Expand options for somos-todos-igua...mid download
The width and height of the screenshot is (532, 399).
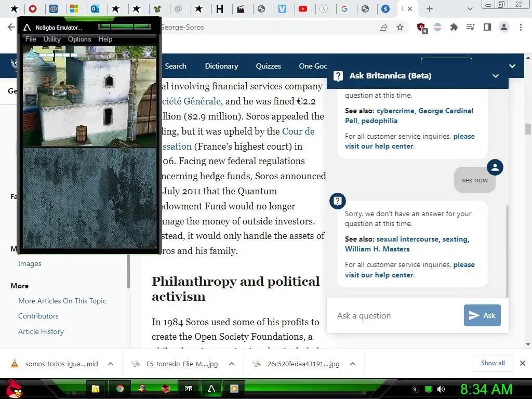(x=111, y=364)
